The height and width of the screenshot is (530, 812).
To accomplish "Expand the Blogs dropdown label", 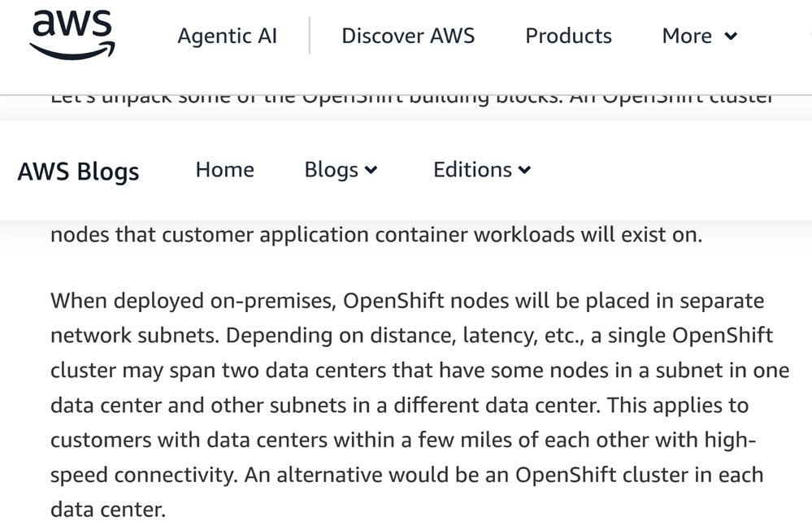I will point(331,169).
